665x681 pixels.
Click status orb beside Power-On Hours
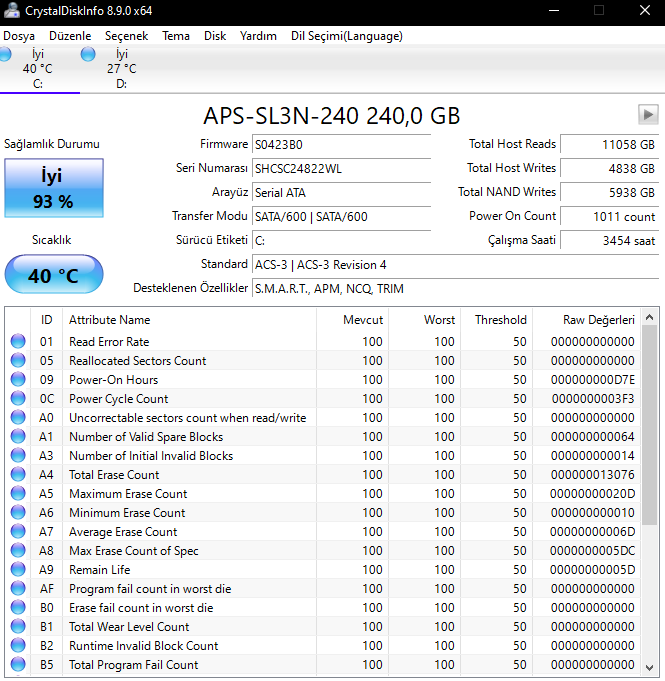click(x=18, y=380)
